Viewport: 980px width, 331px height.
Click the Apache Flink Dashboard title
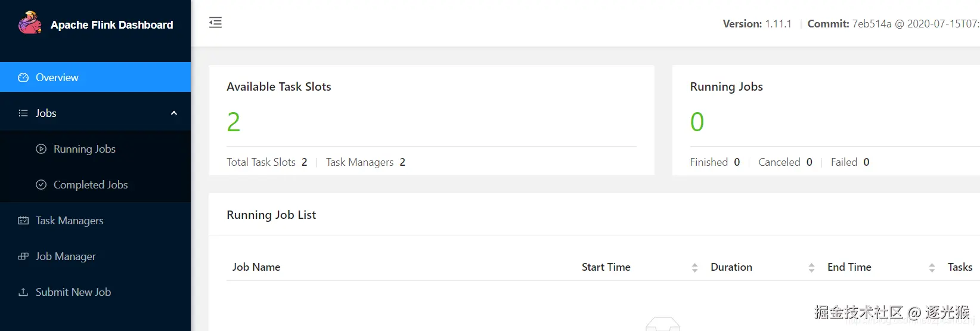(x=112, y=25)
